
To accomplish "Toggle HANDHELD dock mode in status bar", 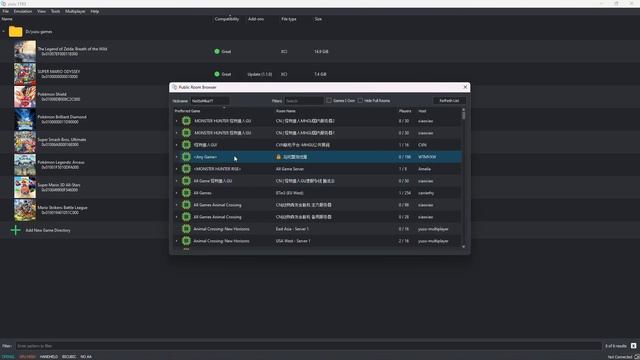I will click(49, 357).
